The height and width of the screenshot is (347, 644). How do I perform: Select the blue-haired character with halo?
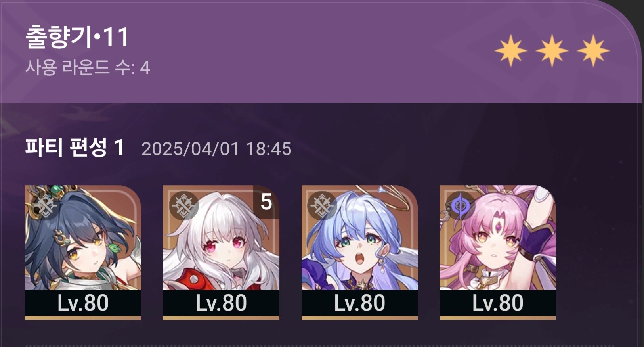pyautogui.click(x=359, y=238)
